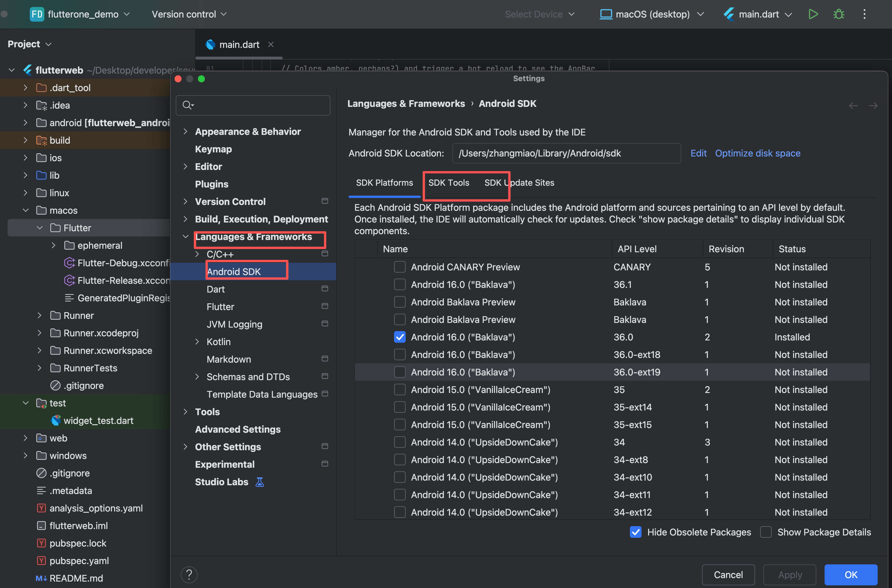Collapse Languages & Frameworks section
The height and width of the screenshot is (588, 892).
pos(185,236)
